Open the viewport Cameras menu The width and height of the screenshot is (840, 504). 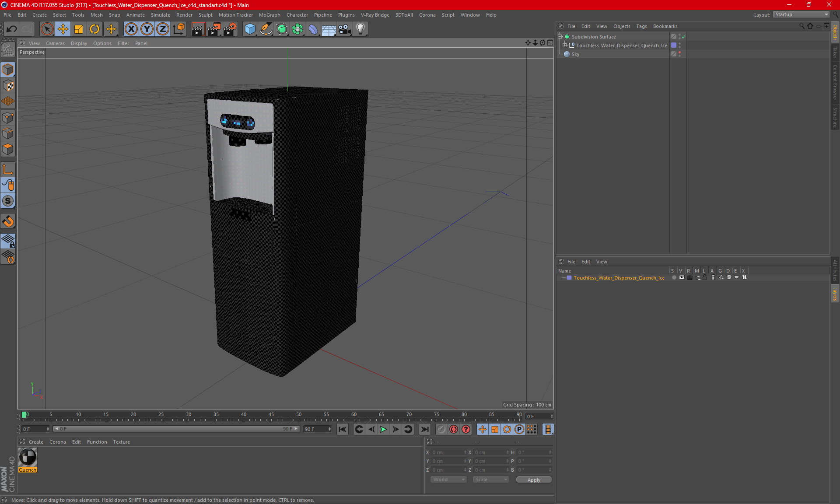tap(55, 43)
